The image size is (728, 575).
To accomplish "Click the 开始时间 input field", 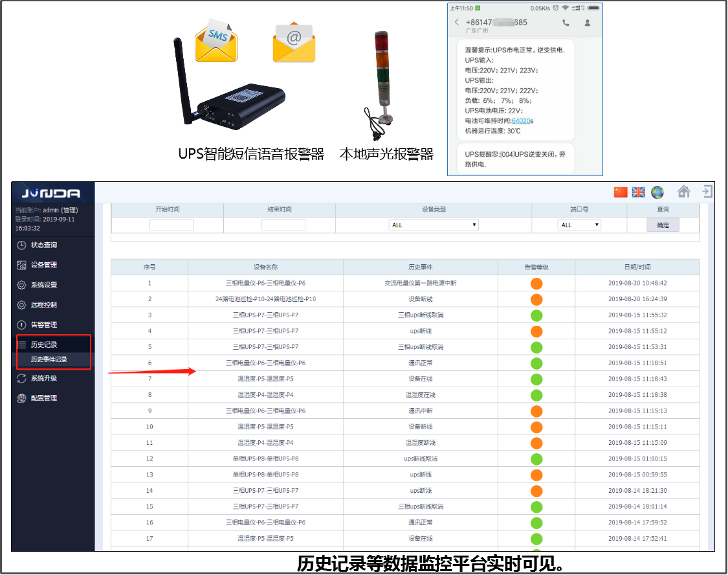I will 171,225.
